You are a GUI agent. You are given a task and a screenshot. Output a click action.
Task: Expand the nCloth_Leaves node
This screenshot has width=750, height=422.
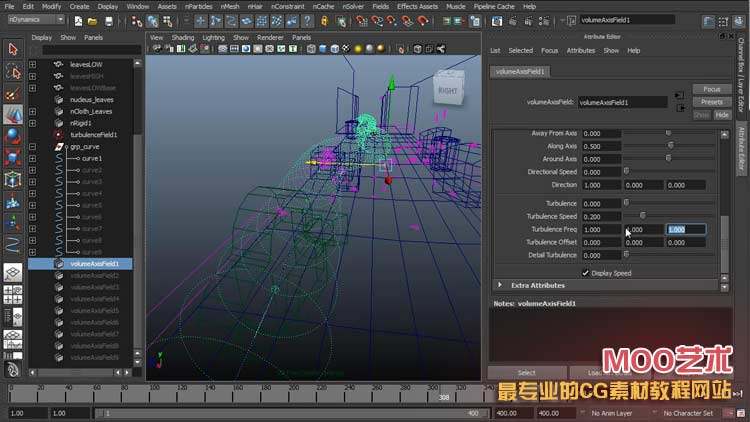point(32,111)
